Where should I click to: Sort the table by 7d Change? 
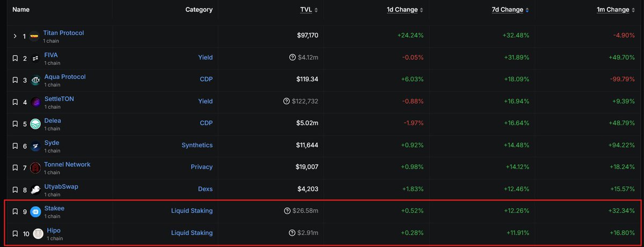(510, 10)
